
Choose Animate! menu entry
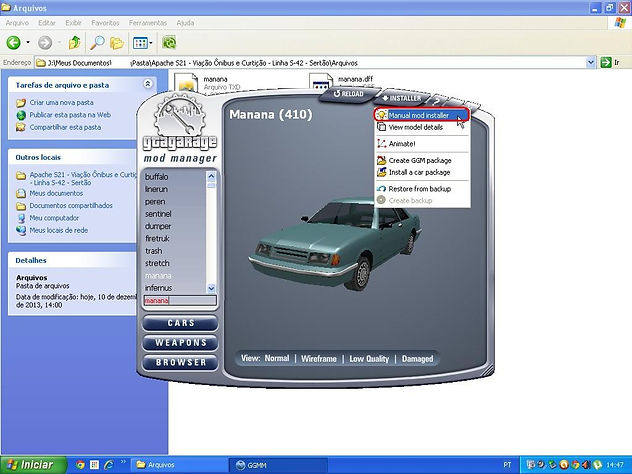[402, 143]
